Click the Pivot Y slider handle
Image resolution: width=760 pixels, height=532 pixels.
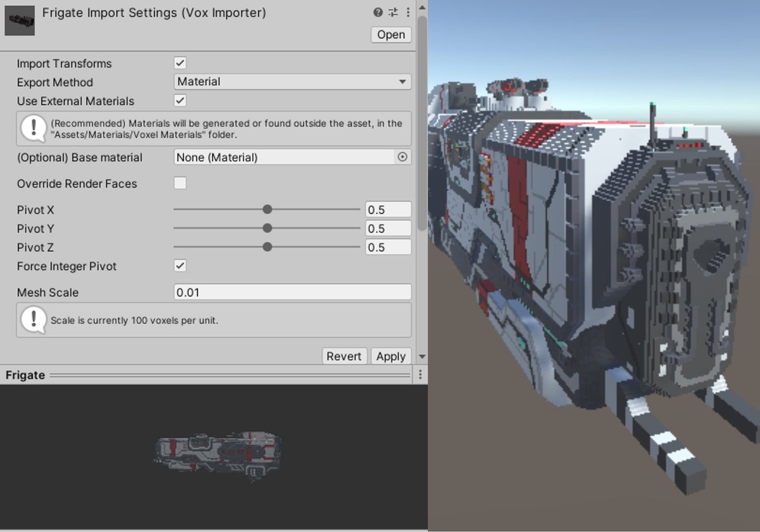267,228
